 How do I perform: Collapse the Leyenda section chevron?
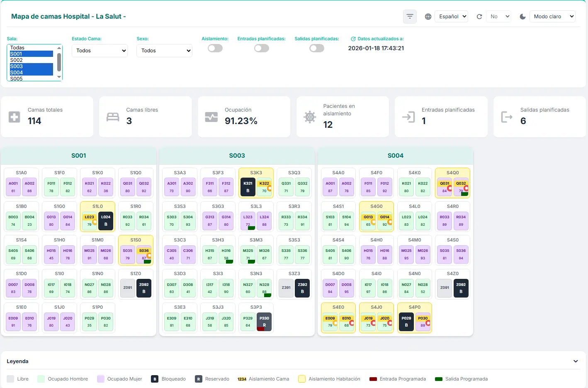click(x=576, y=361)
